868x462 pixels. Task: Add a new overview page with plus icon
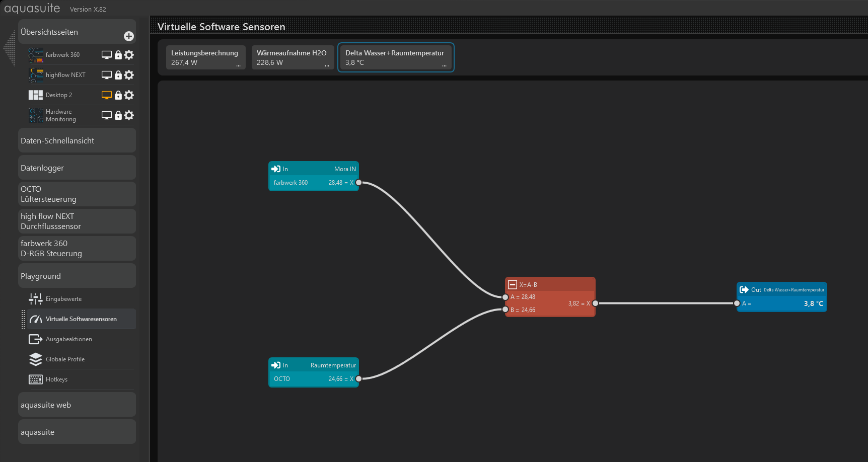coord(129,36)
